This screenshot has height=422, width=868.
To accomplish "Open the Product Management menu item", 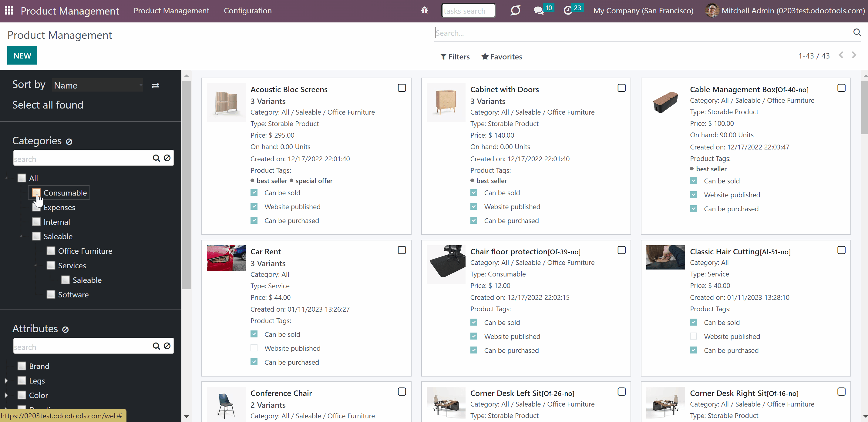I will point(171,10).
